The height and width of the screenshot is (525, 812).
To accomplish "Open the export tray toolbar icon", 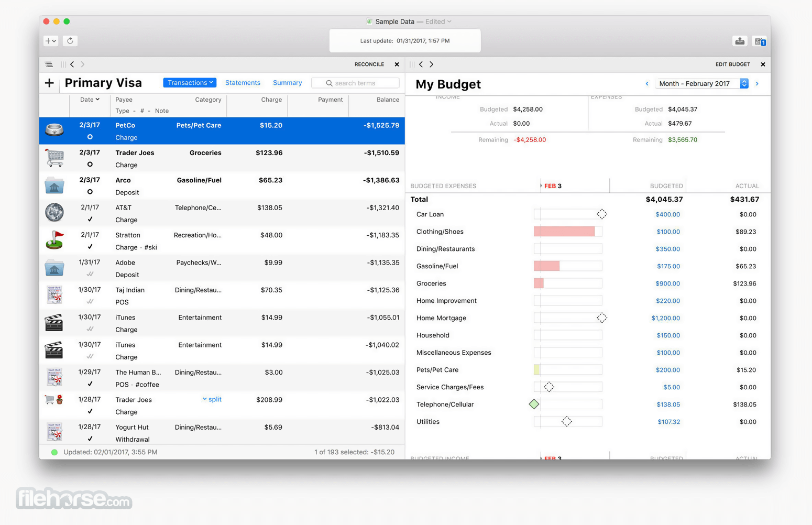I will pos(740,41).
